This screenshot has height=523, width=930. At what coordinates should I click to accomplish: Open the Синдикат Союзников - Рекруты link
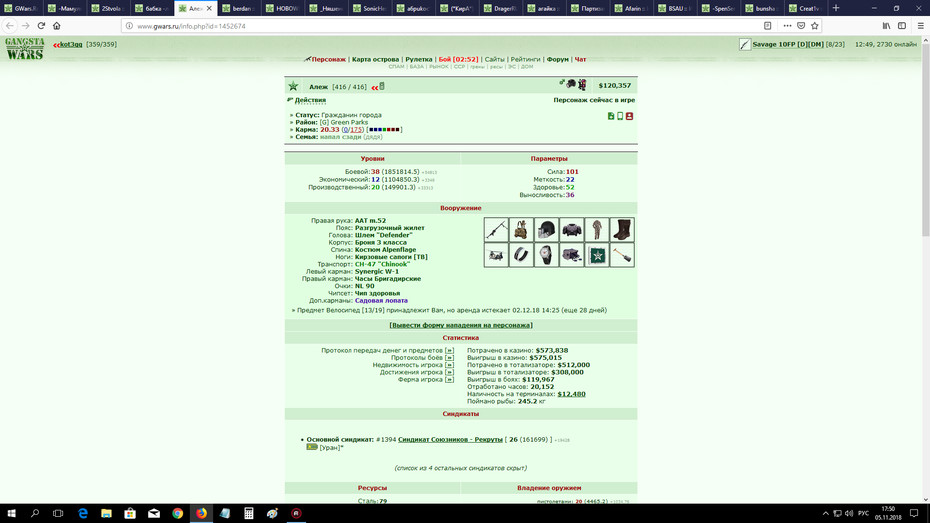point(450,439)
